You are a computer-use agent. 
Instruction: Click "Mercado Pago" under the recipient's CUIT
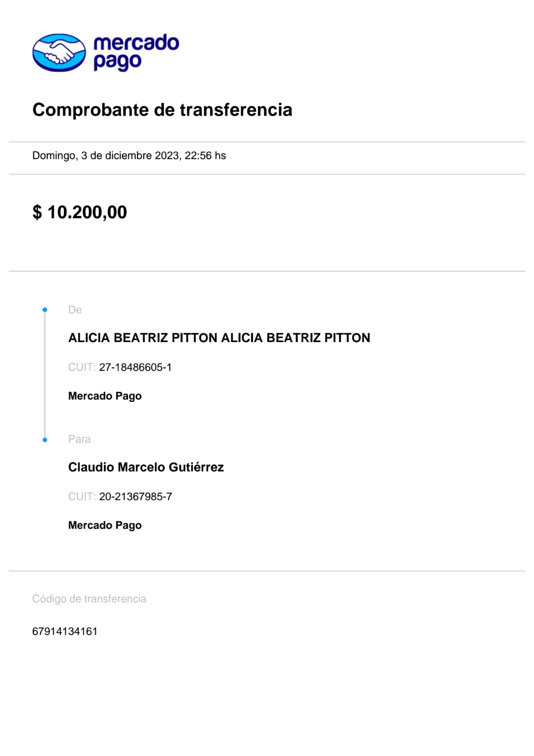point(104,525)
